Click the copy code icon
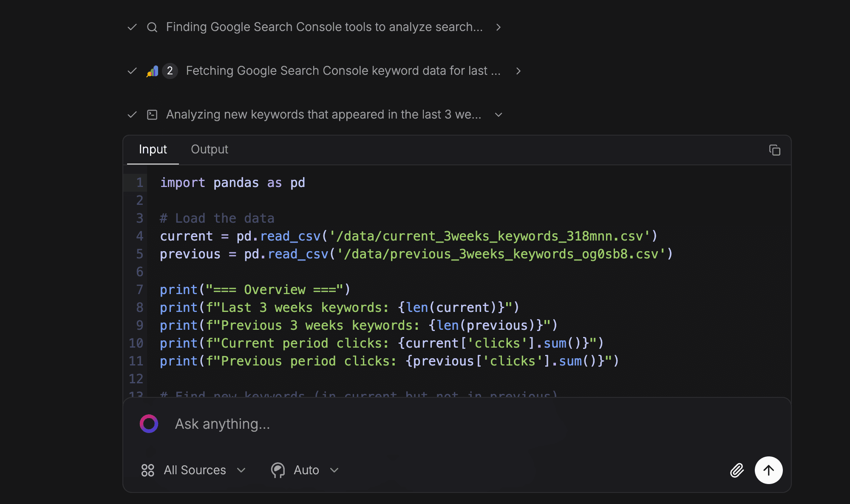The image size is (850, 504). 774,150
